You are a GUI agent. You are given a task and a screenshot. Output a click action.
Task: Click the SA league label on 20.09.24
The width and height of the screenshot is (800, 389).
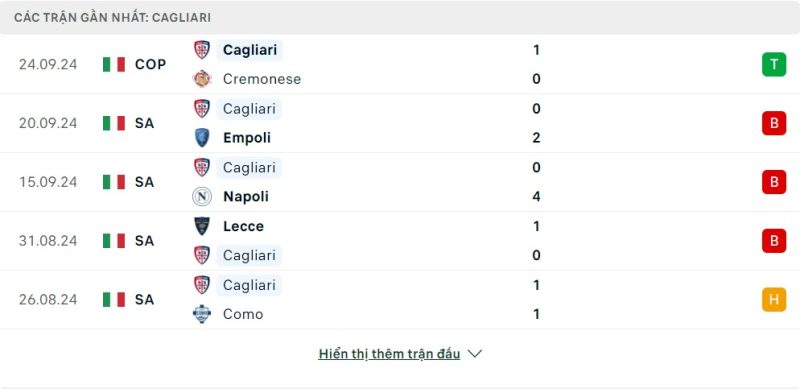(x=144, y=123)
